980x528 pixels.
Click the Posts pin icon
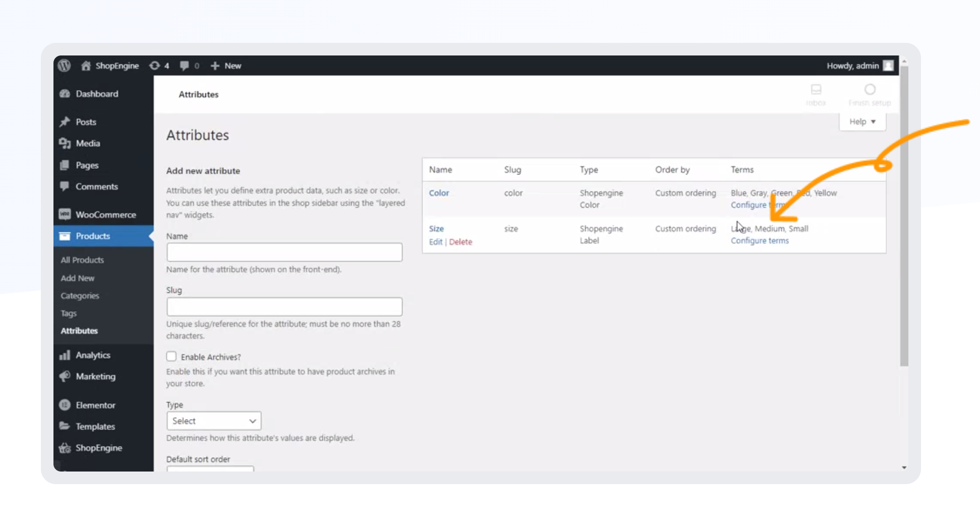65,122
